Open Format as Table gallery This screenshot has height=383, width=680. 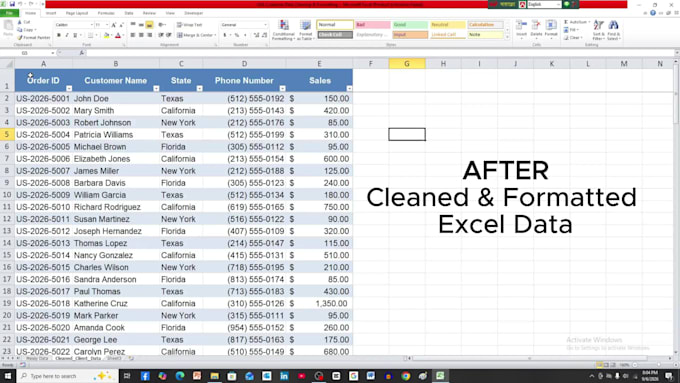click(306, 30)
